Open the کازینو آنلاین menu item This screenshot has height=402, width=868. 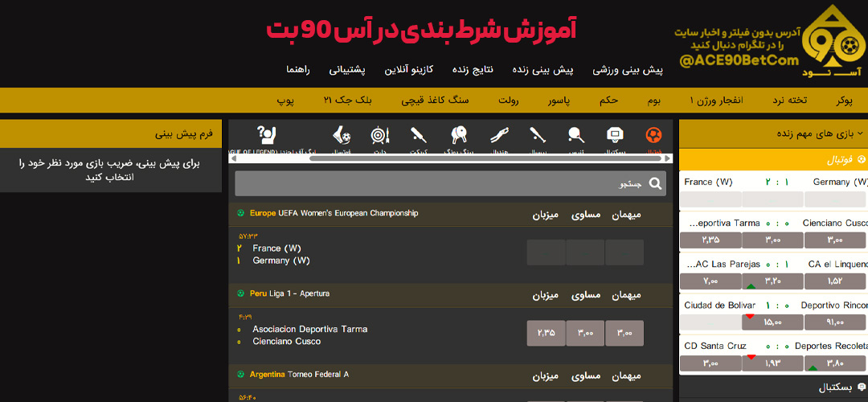click(x=409, y=70)
